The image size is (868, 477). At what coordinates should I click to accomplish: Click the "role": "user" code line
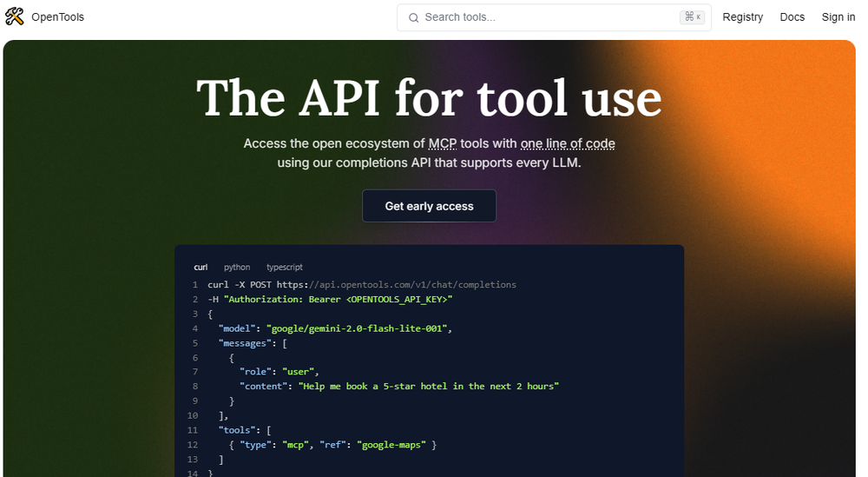279,372
